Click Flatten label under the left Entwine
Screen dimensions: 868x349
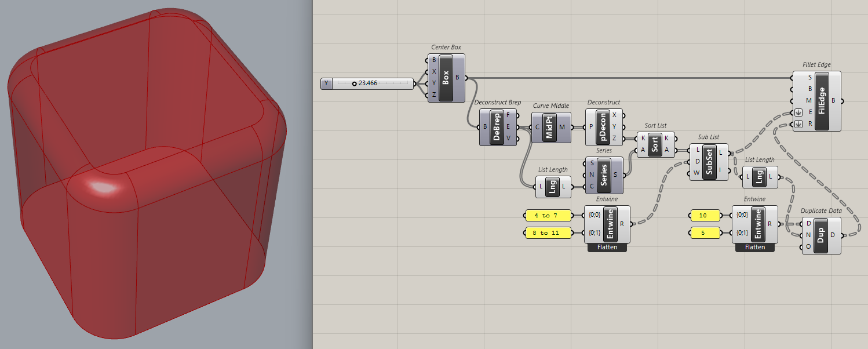tap(607, 248)
